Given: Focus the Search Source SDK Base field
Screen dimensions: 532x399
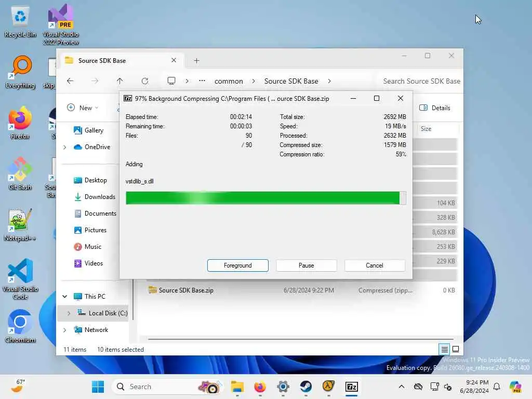Looking at the screenshot, I should 421,81.
